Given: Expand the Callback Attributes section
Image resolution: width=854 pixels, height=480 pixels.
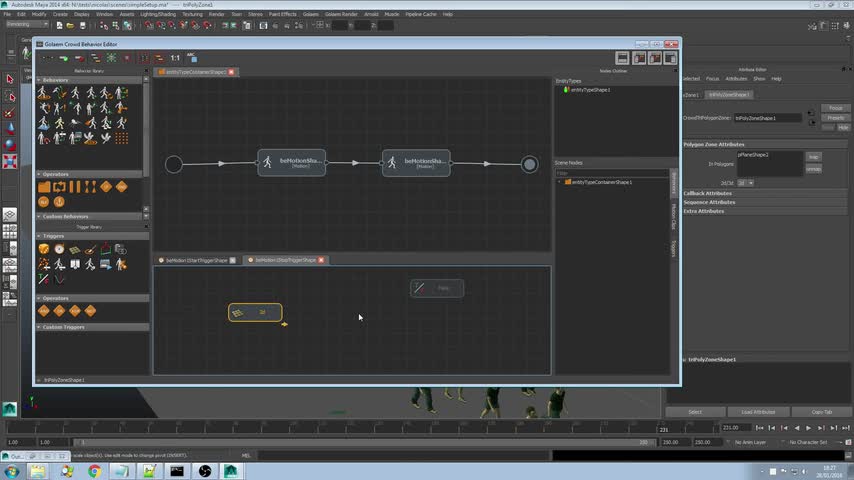Looking at the screenshot, I should 706,193.
